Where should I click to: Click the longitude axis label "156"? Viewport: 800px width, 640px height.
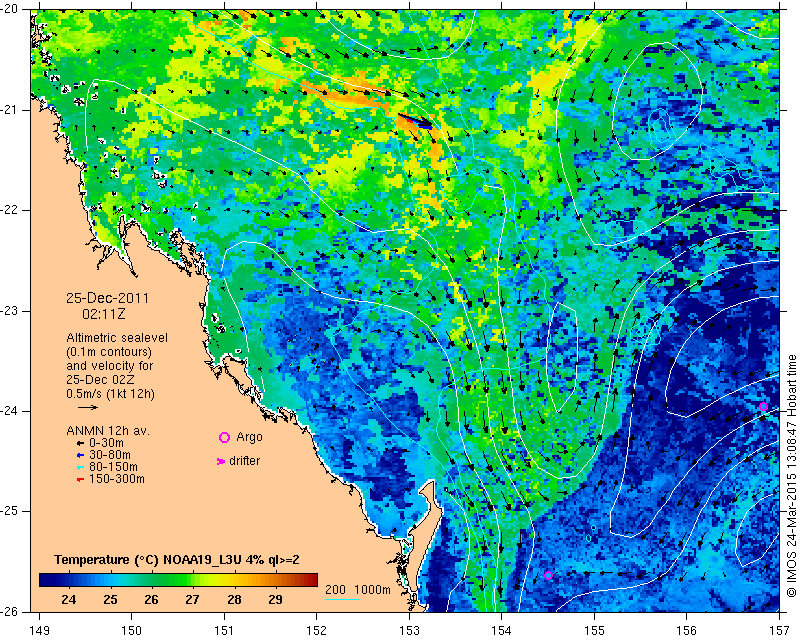[687, 630]
